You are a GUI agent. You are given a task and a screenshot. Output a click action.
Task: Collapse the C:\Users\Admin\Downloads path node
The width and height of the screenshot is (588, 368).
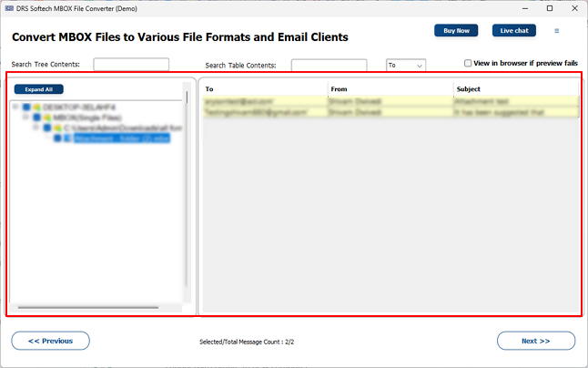[36, 128]
